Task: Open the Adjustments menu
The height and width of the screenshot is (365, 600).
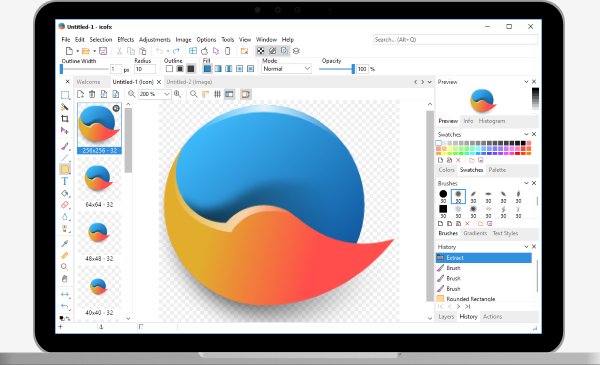Action: (x=155, y=39)
